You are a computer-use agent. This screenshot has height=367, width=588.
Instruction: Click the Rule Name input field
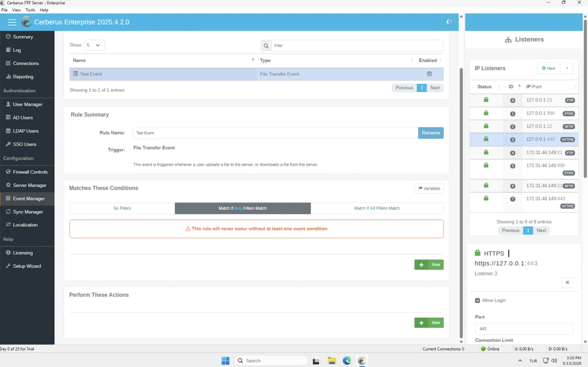276,133
